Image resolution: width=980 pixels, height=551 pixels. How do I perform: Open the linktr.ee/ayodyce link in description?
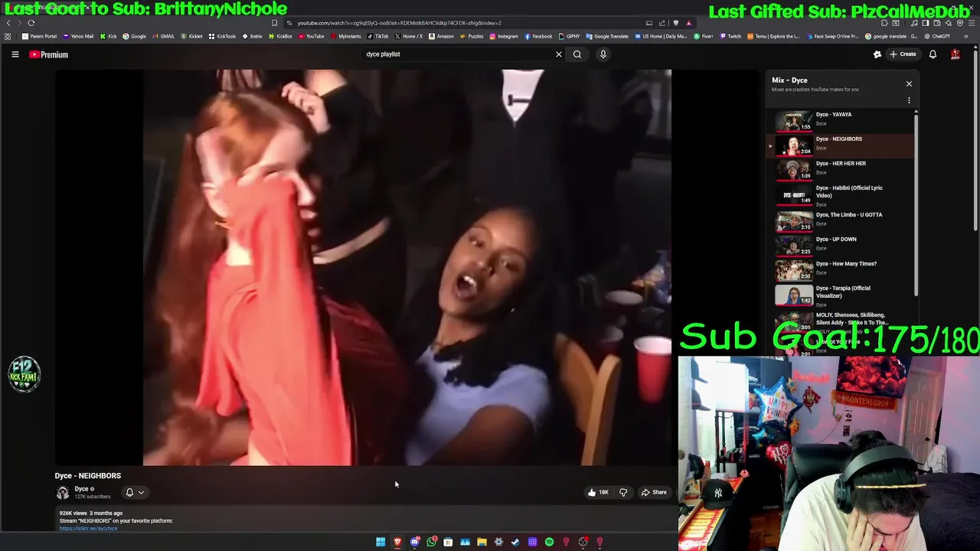[x=88, y=528]
